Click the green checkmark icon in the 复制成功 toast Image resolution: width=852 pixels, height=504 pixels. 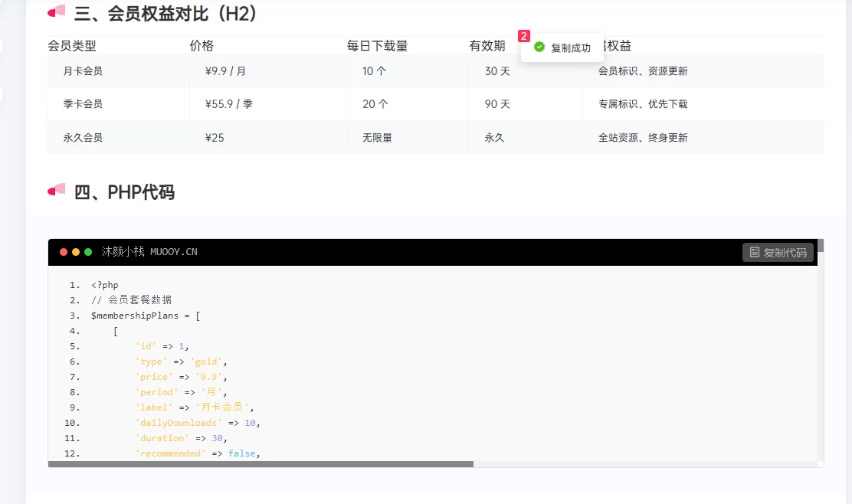pos(539,47)
